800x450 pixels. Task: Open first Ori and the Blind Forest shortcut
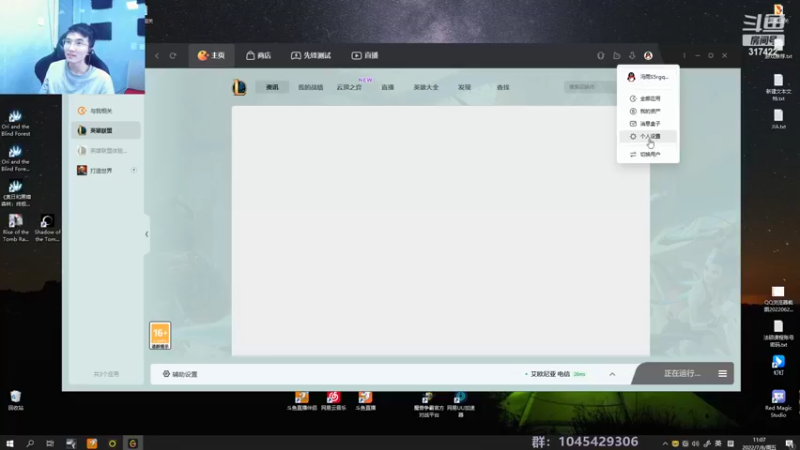point(15,123)
